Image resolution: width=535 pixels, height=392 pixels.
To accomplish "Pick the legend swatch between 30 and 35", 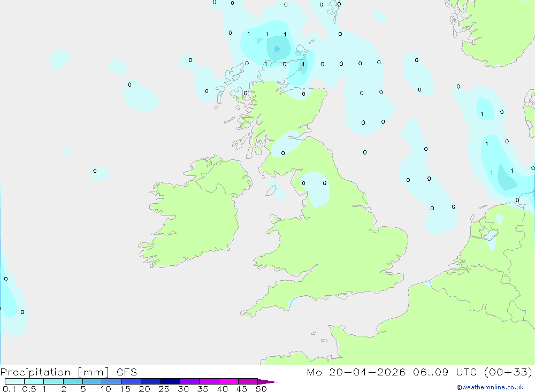I will 190,381.
